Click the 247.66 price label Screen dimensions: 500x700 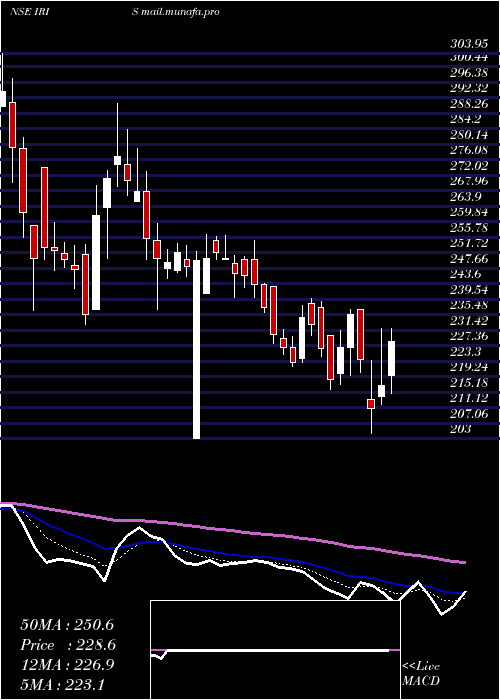click(469, 259)
